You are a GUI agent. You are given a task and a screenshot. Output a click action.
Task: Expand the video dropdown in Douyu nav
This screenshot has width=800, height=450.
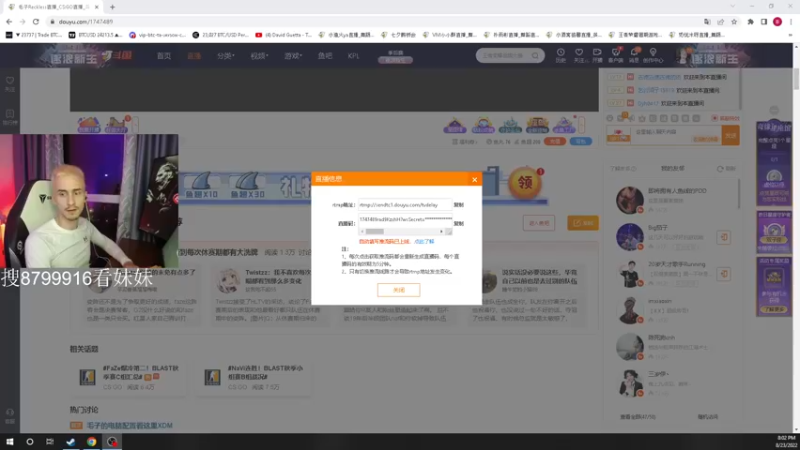259,56
